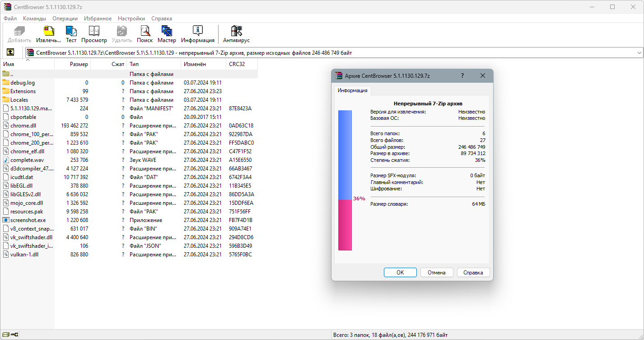
Task: Click the Locales folder icon
Action: pyautogui.click(x=6, y=99)
